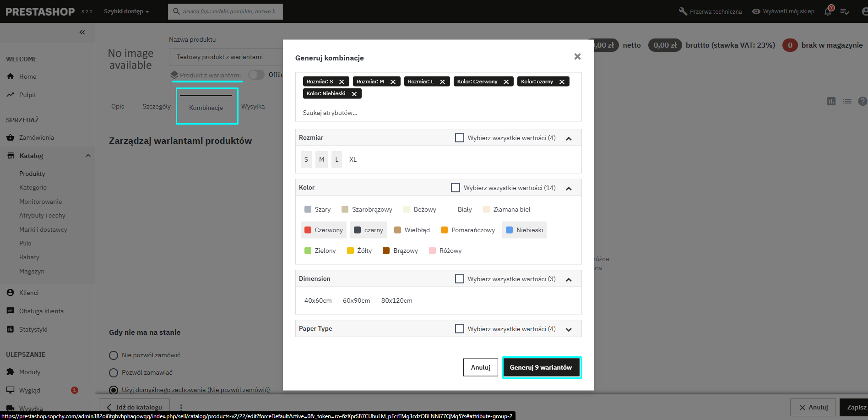Open the help question mark icon
This screenshot has height=420, width=868.
[863, 101]
